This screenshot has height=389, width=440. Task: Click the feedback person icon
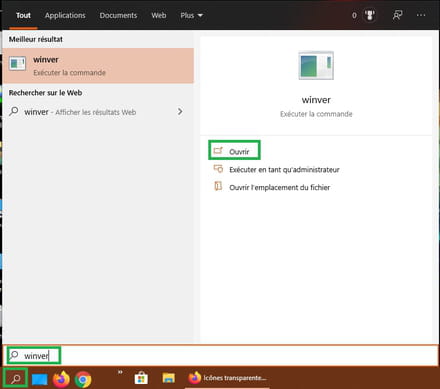coord(397,15)
